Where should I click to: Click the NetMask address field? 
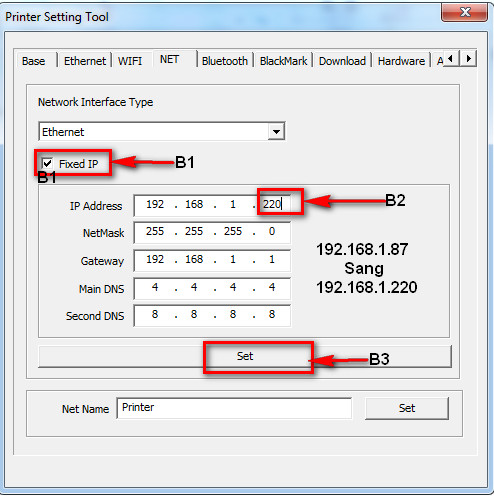212,232
